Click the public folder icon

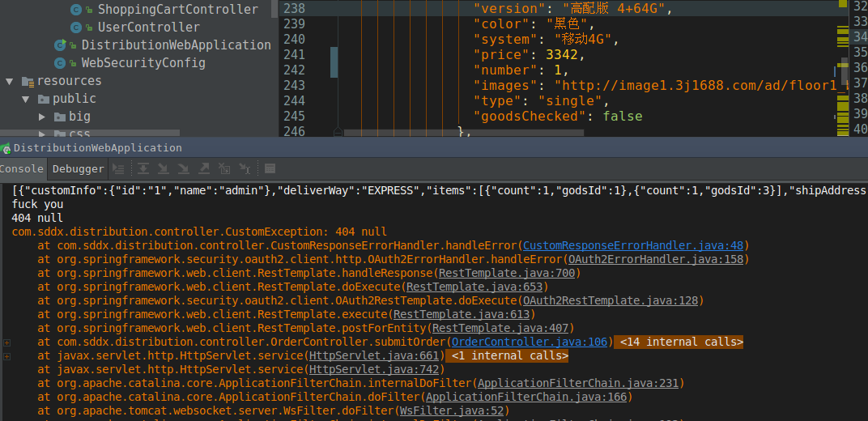tap(44, 99)
